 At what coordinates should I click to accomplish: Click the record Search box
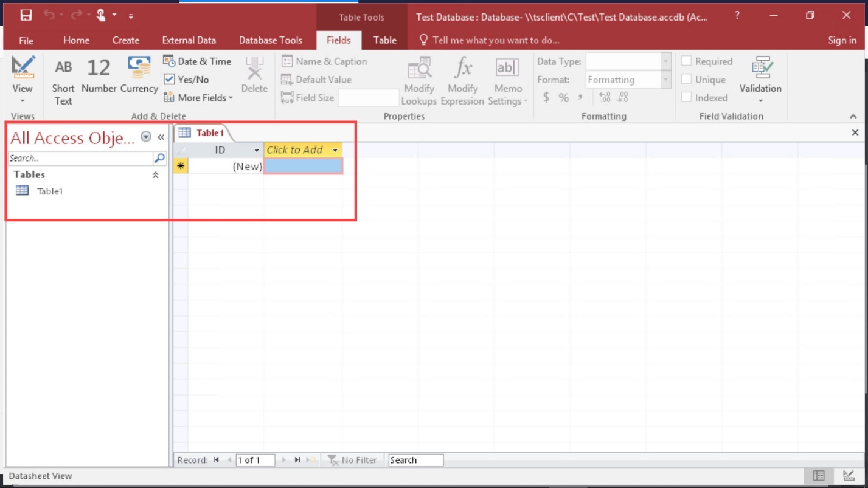(x=415, y=460)
